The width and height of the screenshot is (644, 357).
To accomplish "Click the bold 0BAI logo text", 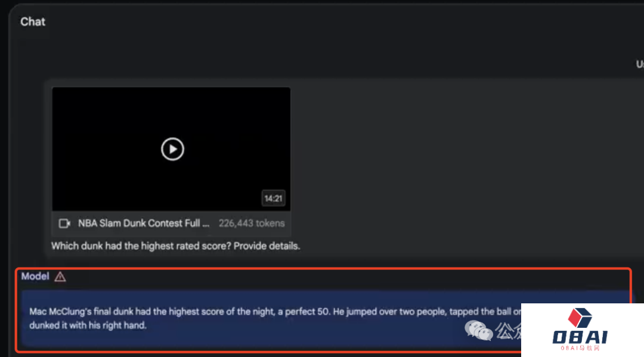I will pos(580,337).
